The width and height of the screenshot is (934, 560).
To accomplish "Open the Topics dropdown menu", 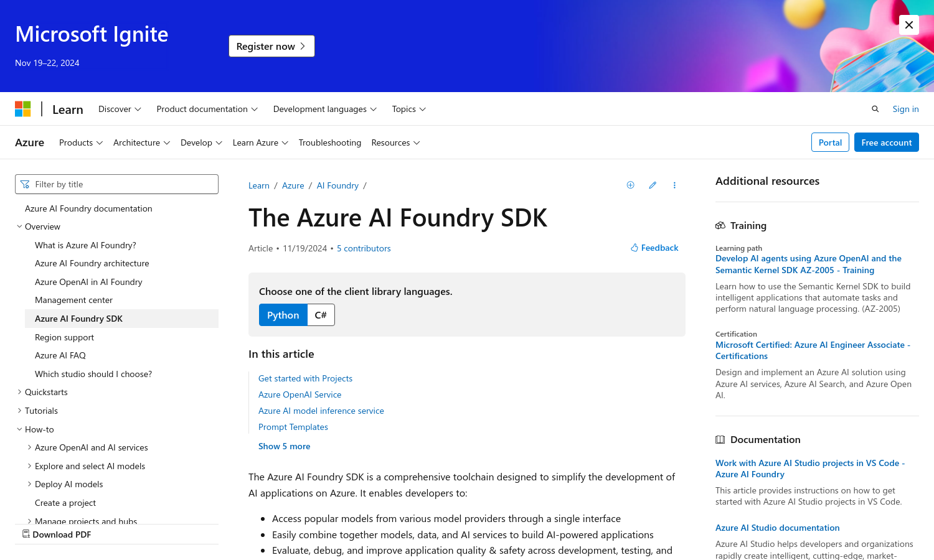I will [x=408, y=109].
